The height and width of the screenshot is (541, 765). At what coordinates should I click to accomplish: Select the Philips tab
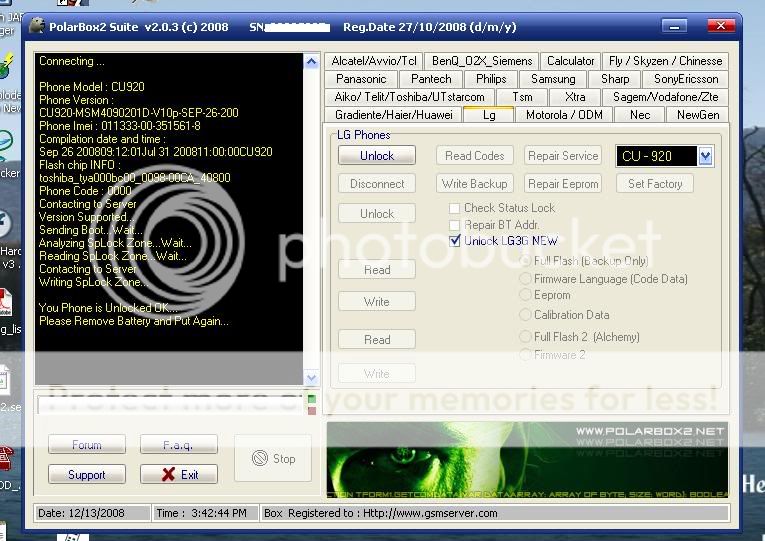pyautogui.click(x=491, y=79)
